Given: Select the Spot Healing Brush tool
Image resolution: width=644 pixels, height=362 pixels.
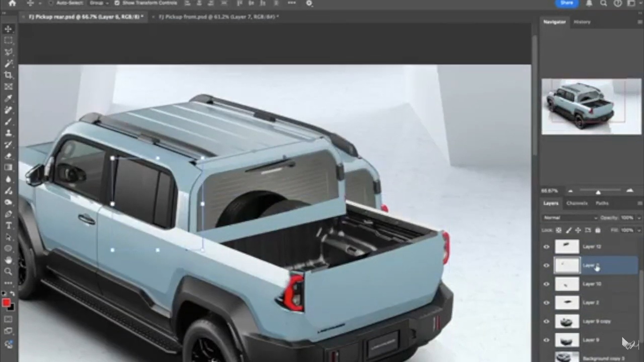Looking at the screenshot, I should 8,110.
